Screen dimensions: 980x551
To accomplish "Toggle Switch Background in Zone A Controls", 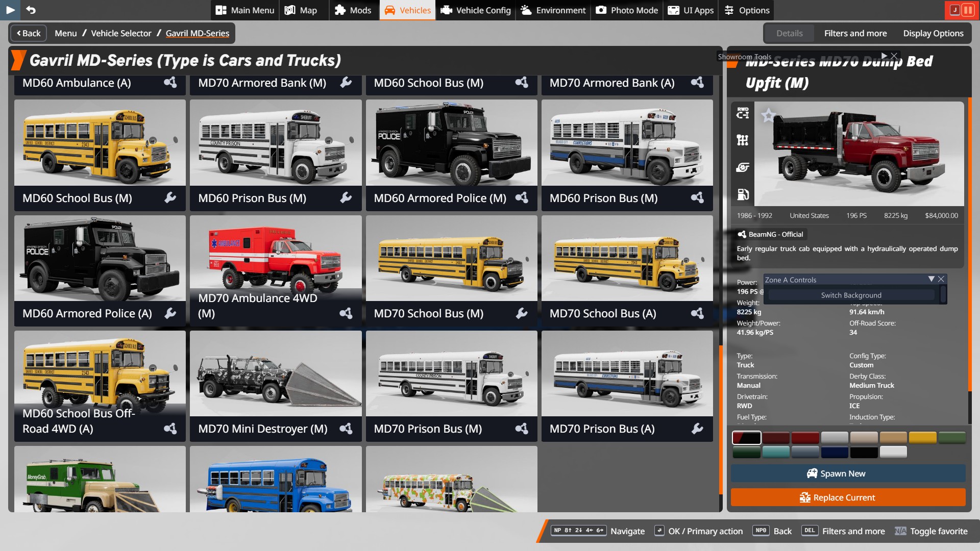I will pyautogui.click(x=851, y=295).
